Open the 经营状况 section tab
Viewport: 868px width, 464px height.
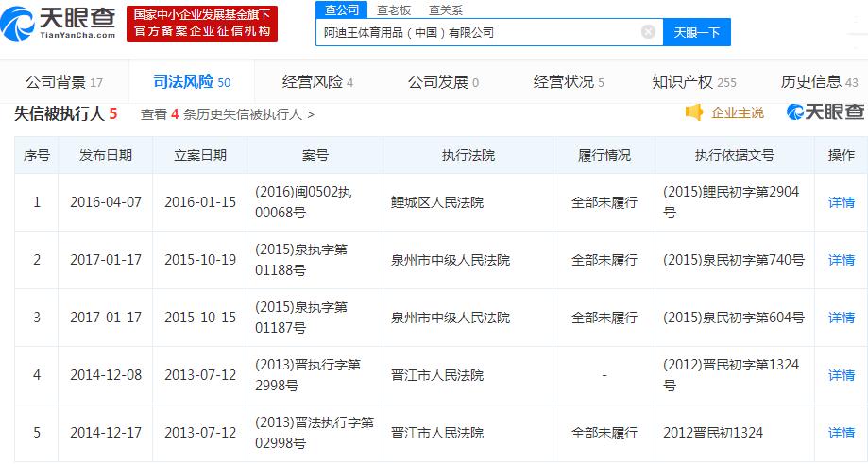pos(569,82)
